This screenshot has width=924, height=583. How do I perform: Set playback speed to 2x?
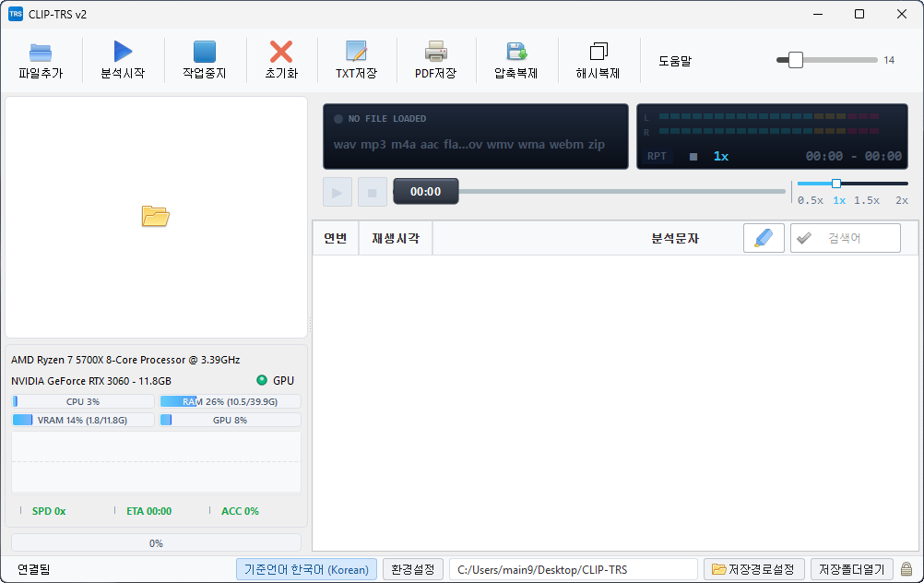click(x=902, y=200)
